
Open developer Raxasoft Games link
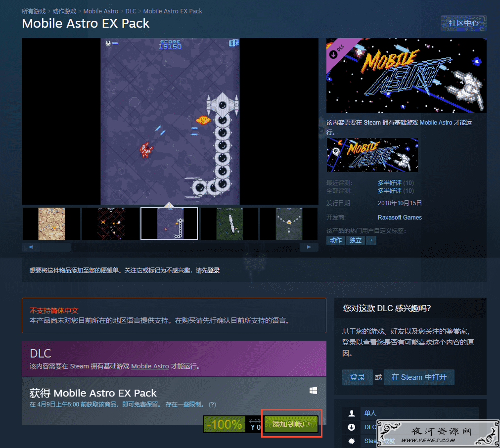[400, 218]
